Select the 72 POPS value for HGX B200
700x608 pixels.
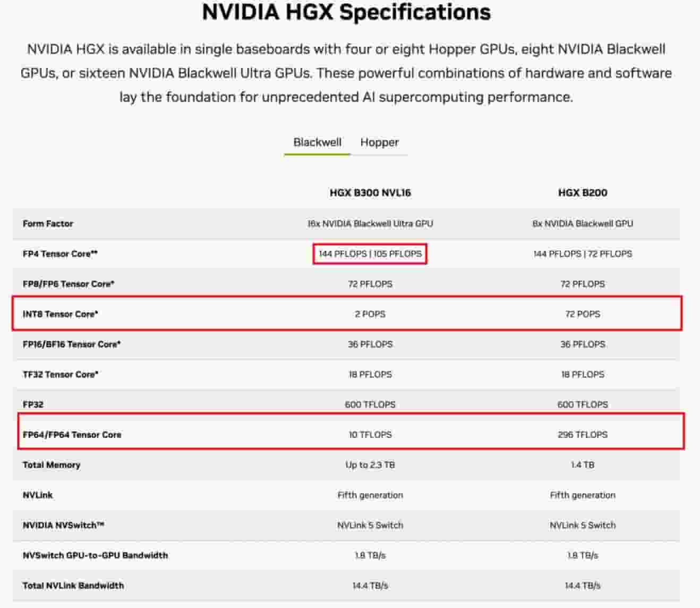[x=583, y=314]
